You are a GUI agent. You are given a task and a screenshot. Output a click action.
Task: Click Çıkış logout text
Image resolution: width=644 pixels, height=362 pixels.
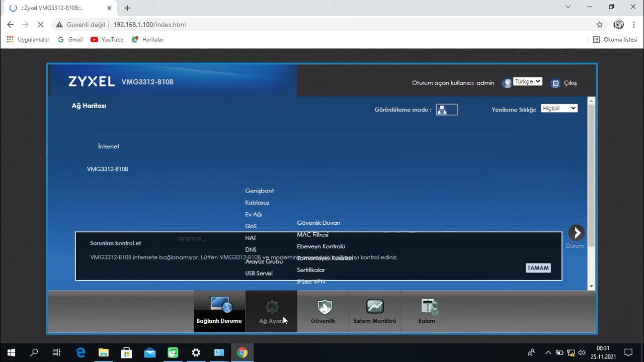[571, 83]
